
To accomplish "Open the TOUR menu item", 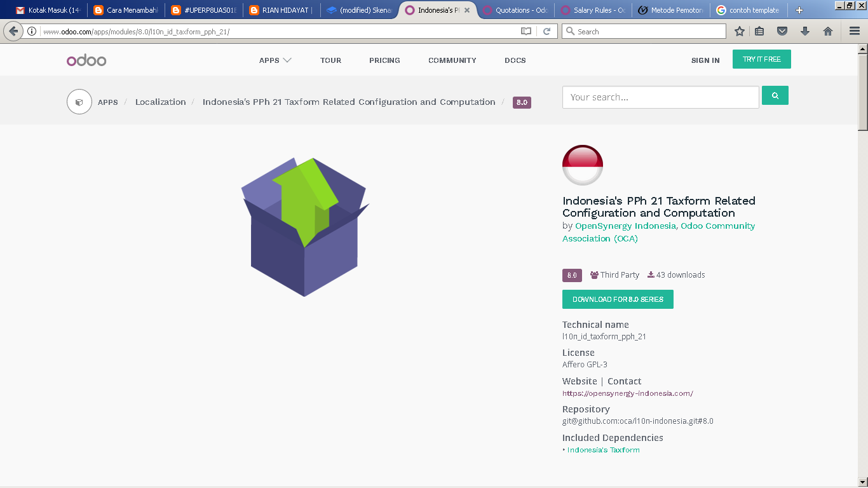I will coord(330,60).
